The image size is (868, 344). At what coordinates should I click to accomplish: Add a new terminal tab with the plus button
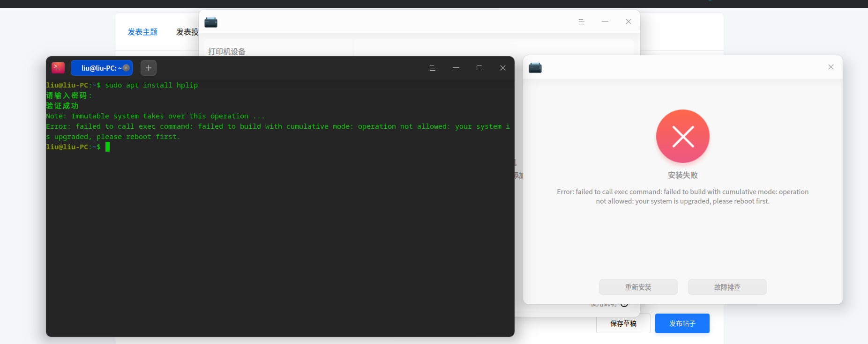[149, 68]
